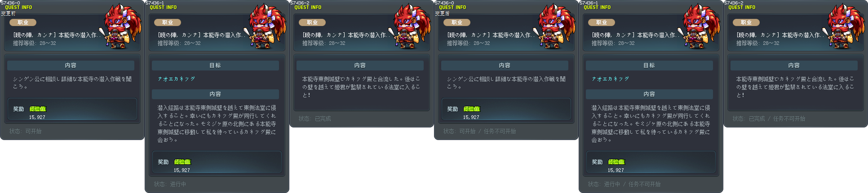Image resolution: width=868 pixels, height=193 pixels.
Task: Click 推荐等级: 28~32 in the 変更后 panel
Action: click(x=468, y=43)
